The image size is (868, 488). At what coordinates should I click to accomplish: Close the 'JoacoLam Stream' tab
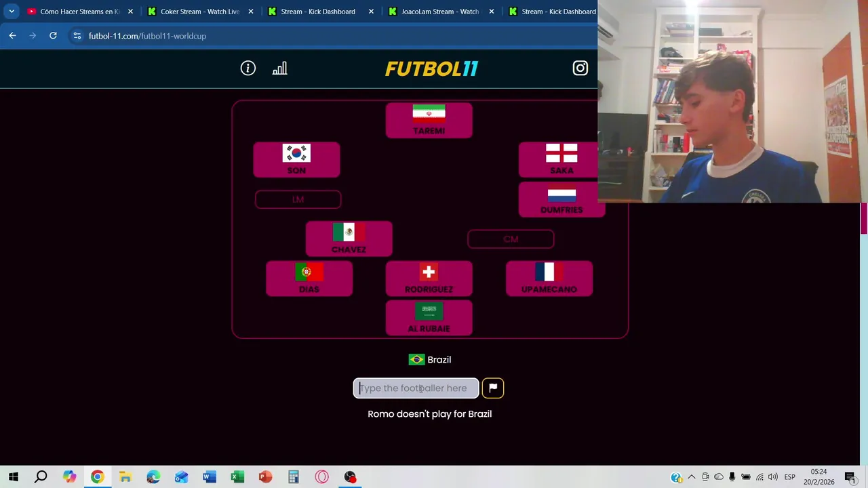[x=492, y=12]
